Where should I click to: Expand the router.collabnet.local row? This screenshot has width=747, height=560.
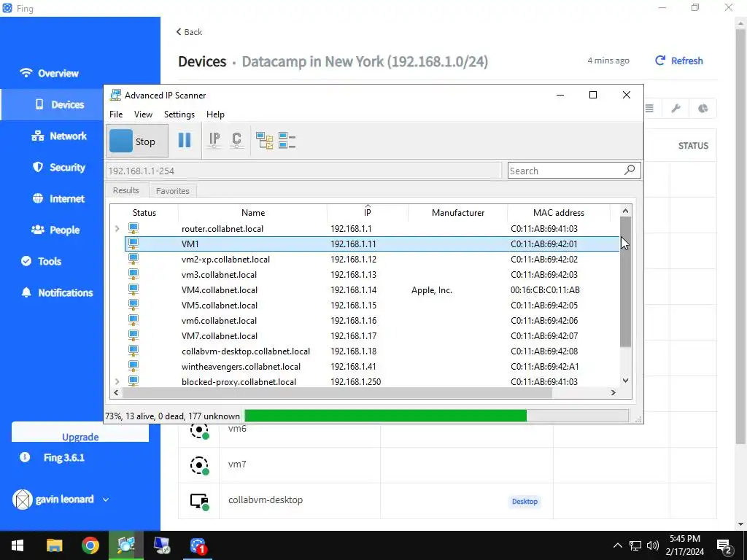point(117,228)
